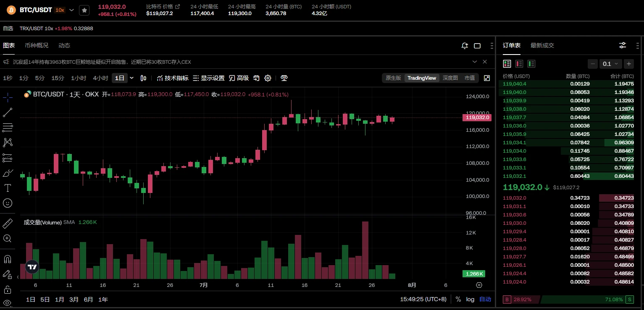This screenshot has width=644, height=310.
Task: Toggle magnet mode for drawings
Action: click(x=8, y=259)
